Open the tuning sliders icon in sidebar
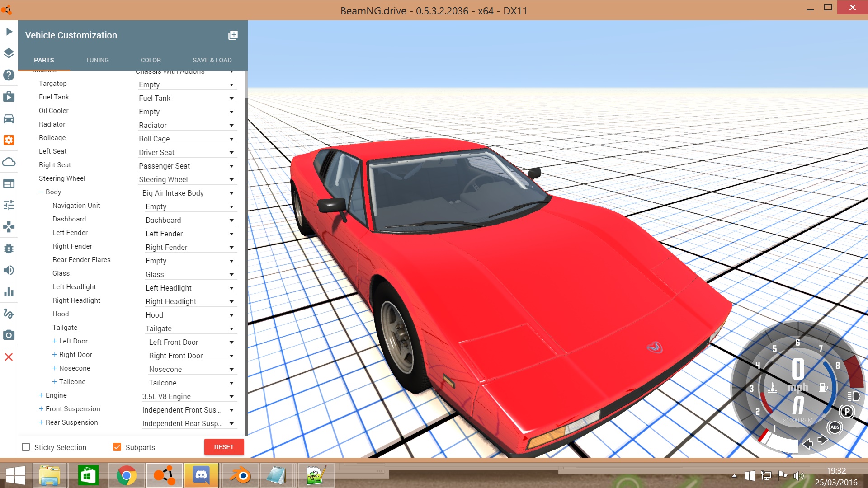Viewport: 868px width, 488px height. (x=9, y=205)
